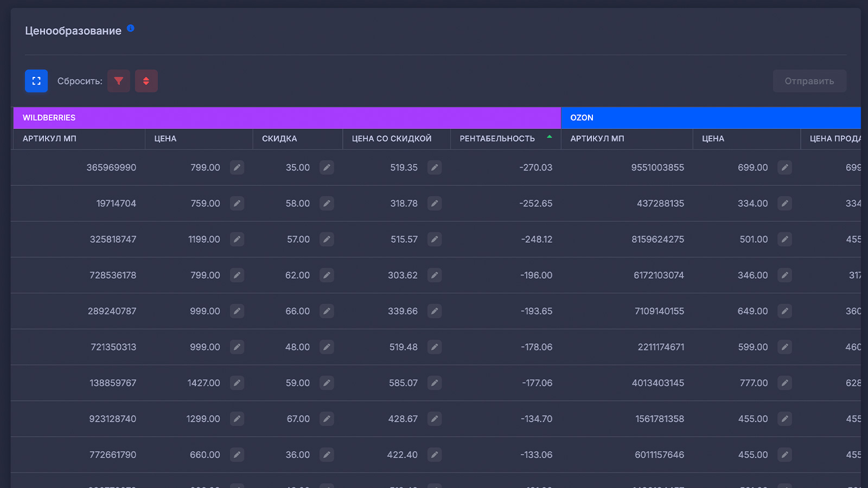868x488 pixels.
Task: Edit discounted price 428.67
Action: pos(435,419)
